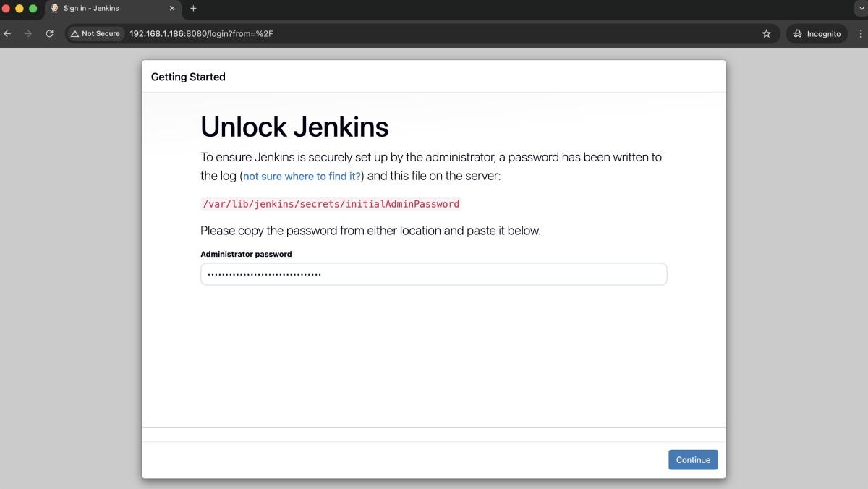Click the browser Back arrow
The width and height of the screenshot is (868, 489).
[x=8, y=34]
